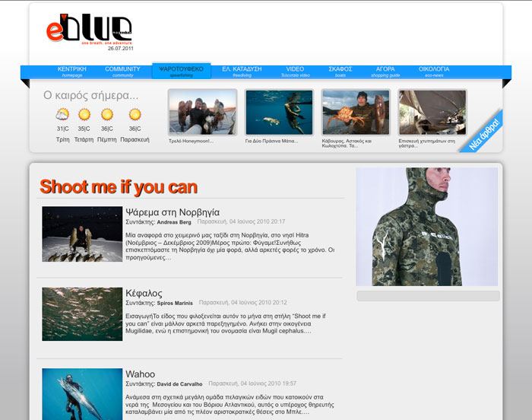Go to the ΟΙΚΟΛΟΓΙΑ eco-news section

tap(434, 72)
